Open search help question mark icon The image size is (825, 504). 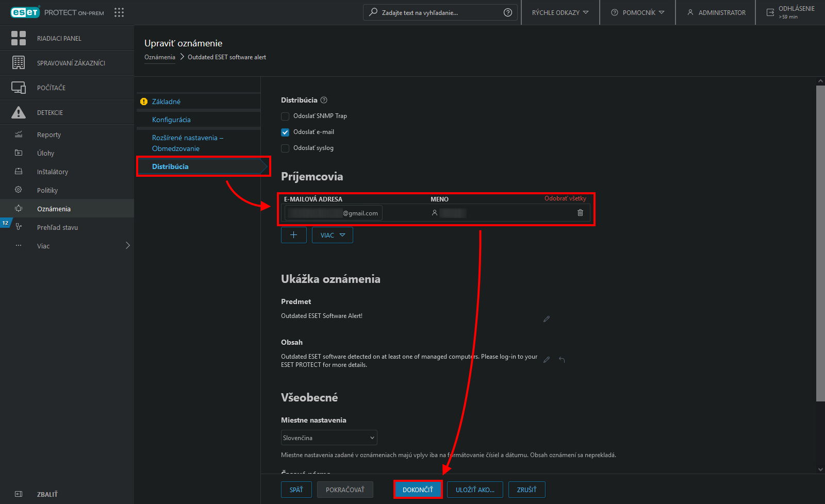[x=508, y=12]
